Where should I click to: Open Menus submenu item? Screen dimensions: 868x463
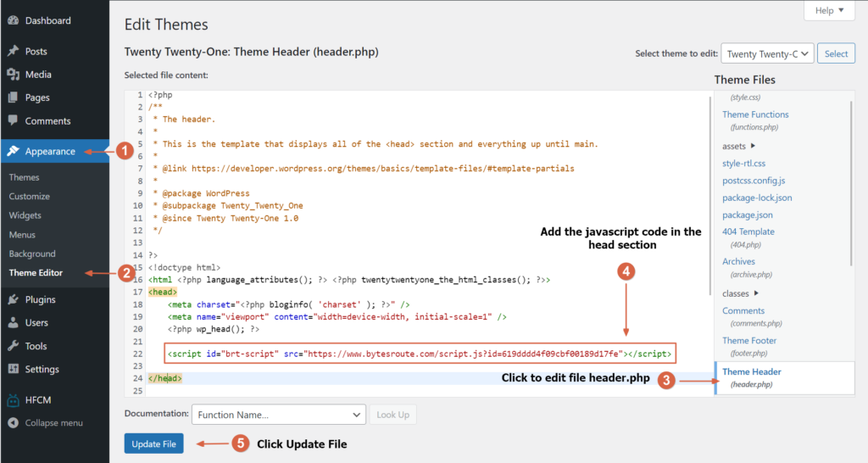[x=22, y=234]
